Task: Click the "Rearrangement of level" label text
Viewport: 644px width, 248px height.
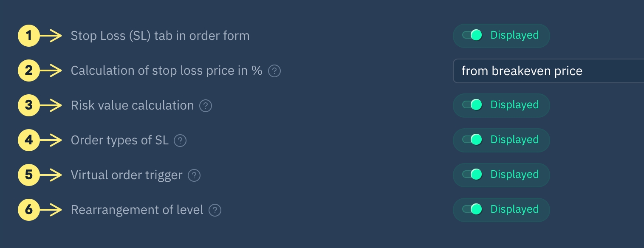Action: 137,210
